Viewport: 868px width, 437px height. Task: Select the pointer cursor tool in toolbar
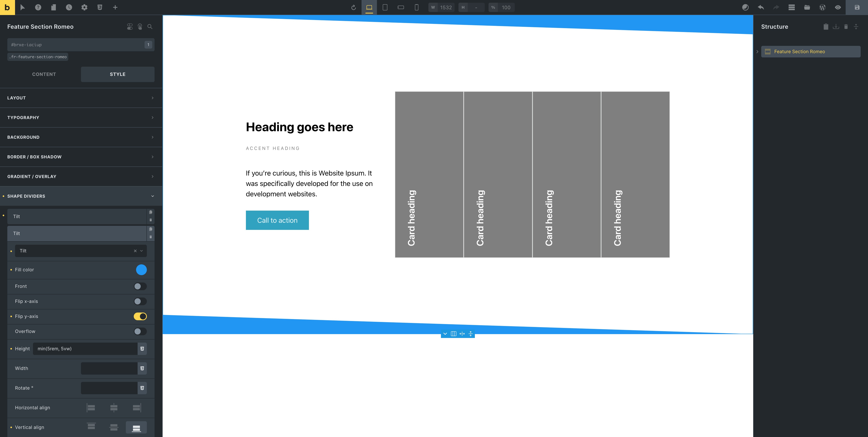[x=23, y=7]
